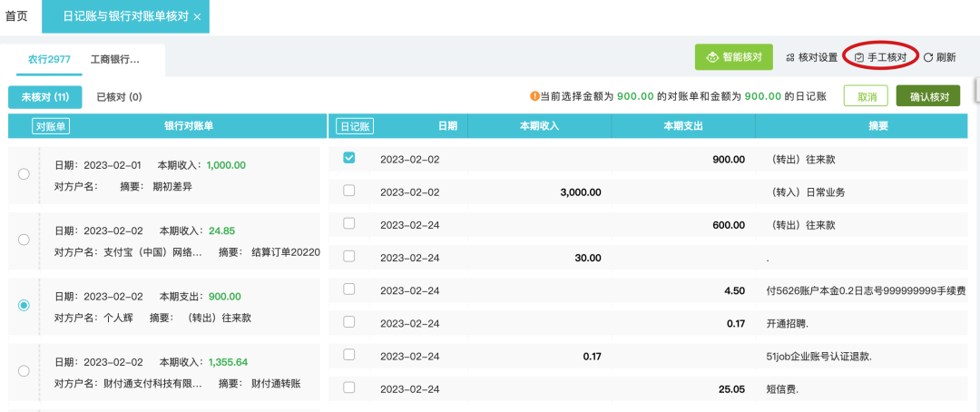The image size is (980, 412).
Task: Click the 手工核对 manual reconcile icon
Action: (x=859, y=57)
